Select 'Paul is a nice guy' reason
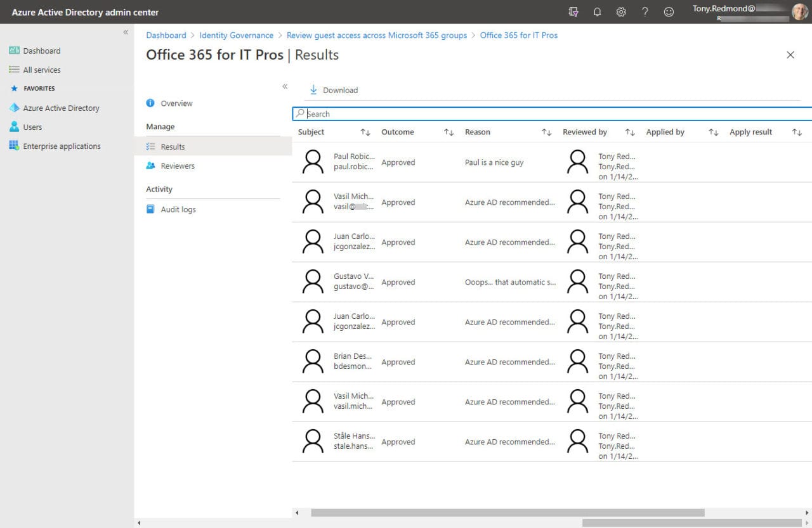Image resolution: width=812 pixels, height=528 pixels. coord(494,163)
